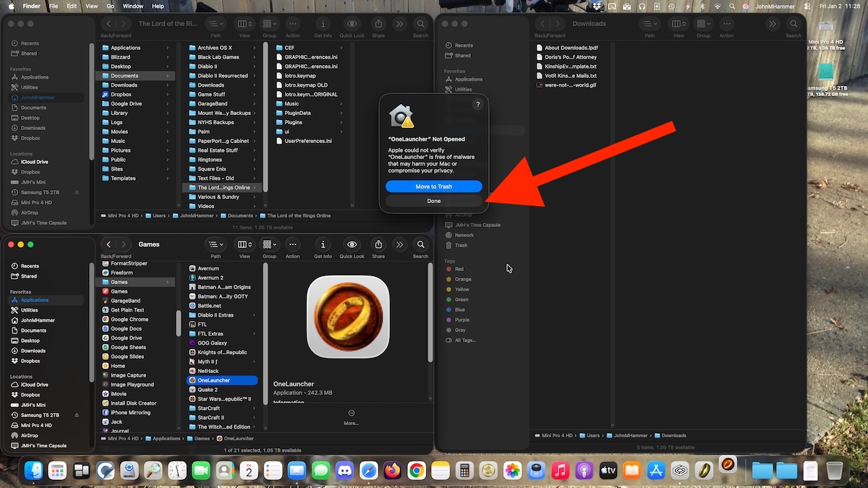This screenshot has height=488, width=868.
Task: Open Safari from the Dock
Action: point(368,471)
